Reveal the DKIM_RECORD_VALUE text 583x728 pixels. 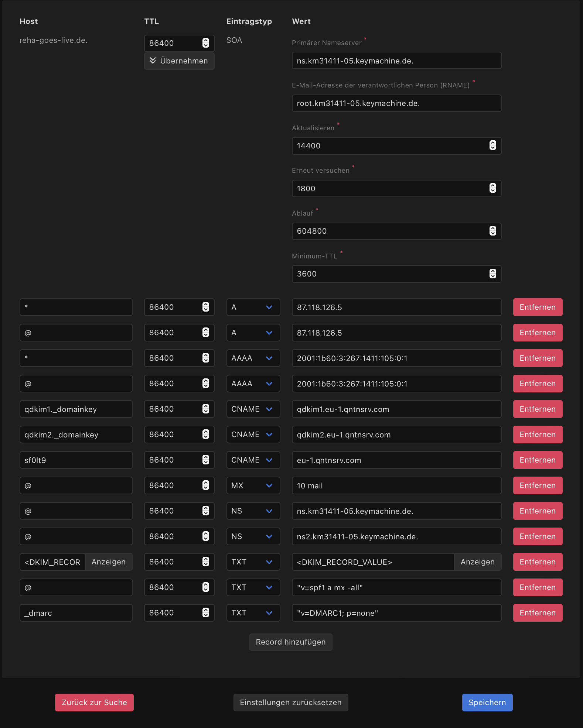[x=477, y=562]
